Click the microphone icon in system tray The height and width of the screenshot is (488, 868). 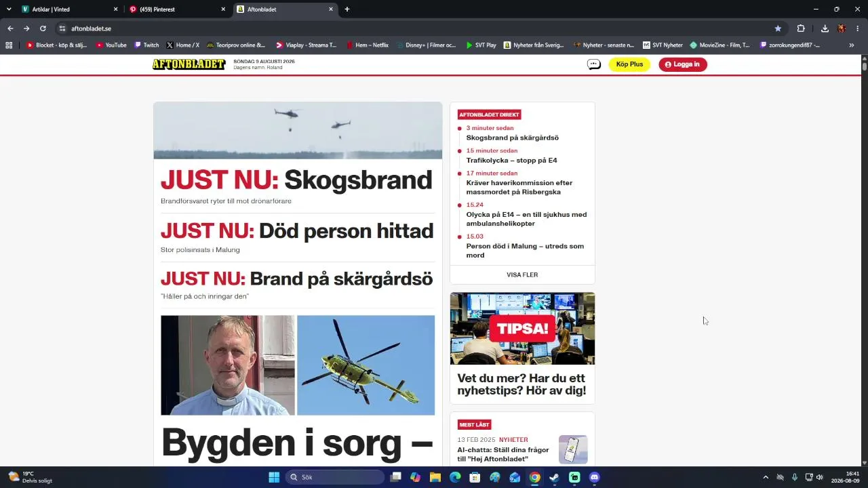pyautogui.click(x=794, y=477)
